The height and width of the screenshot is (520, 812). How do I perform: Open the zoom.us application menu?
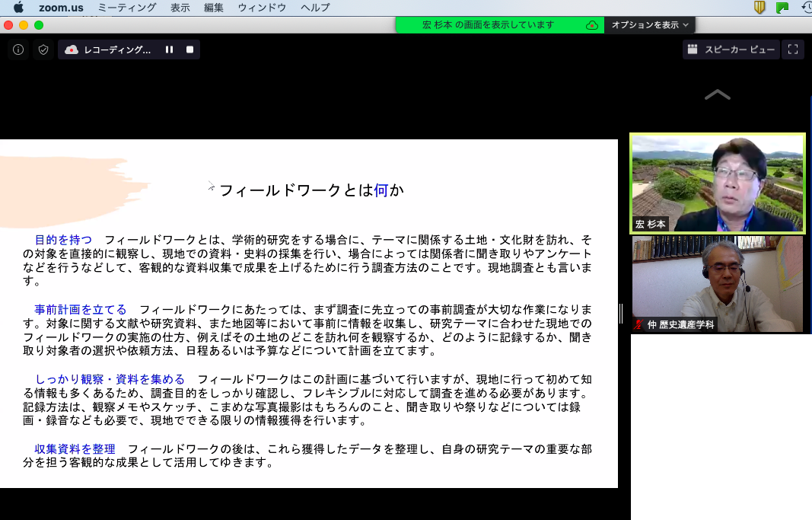coord(61,8)
